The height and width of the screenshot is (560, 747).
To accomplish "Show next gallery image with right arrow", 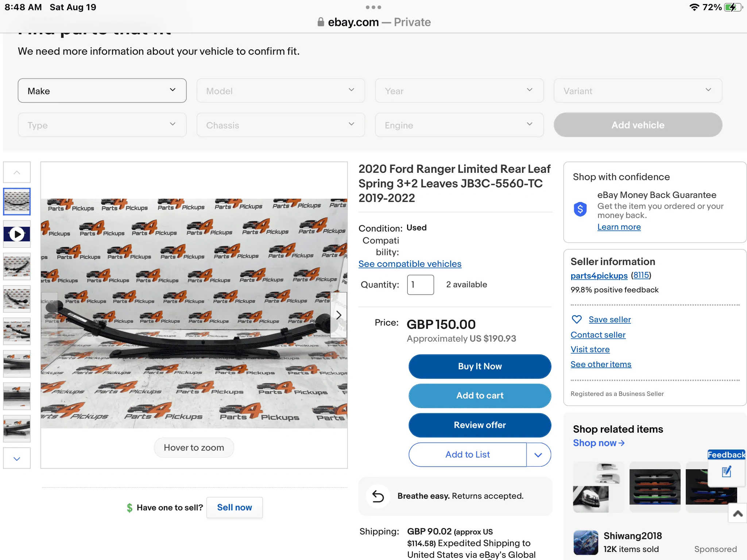I will pyautogui.click(x=338, y=315).
